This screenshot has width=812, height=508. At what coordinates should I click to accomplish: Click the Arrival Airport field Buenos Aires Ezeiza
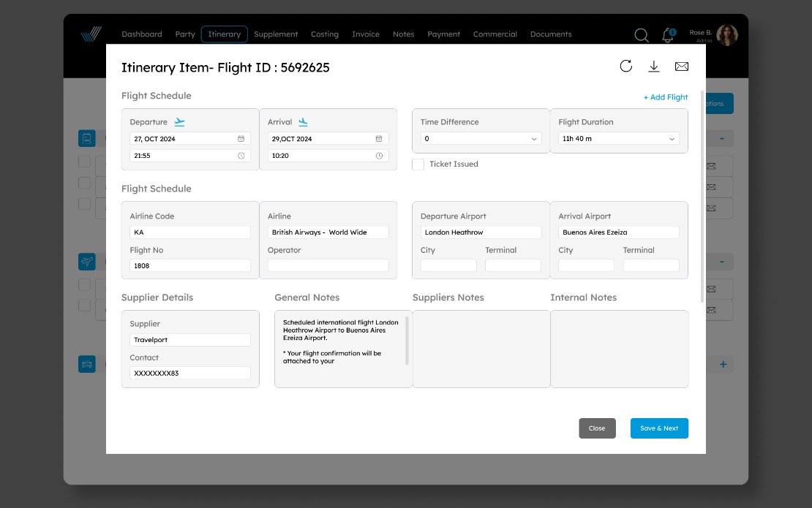pos(619,232)
